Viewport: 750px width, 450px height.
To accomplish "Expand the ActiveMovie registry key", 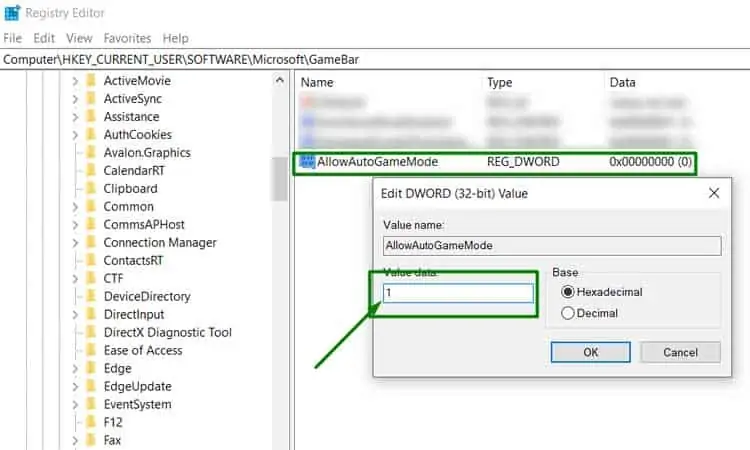I will tap(75, 81).
